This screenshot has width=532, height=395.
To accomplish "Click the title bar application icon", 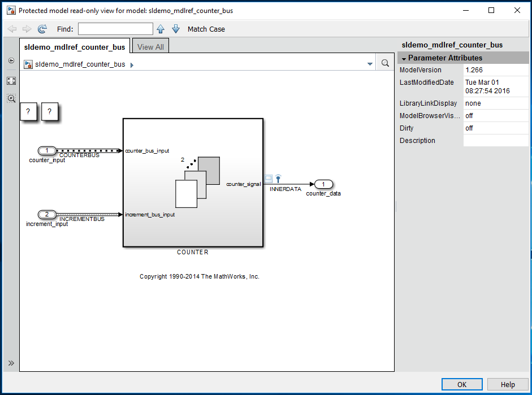I will tap(11, 10).
